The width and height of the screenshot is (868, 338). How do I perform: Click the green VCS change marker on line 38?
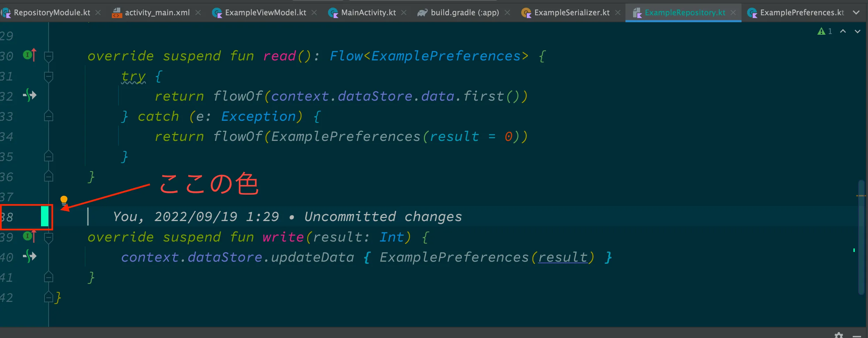coord(44,217)
